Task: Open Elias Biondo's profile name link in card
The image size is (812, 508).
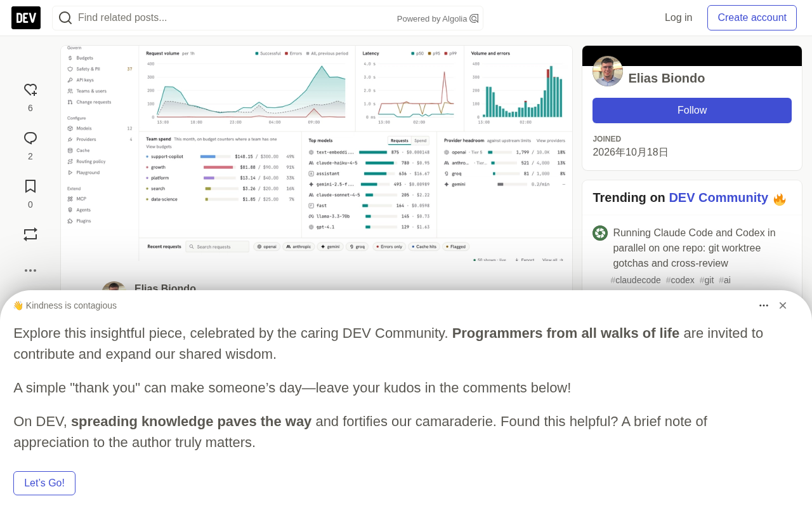Action: click(667, 78)
